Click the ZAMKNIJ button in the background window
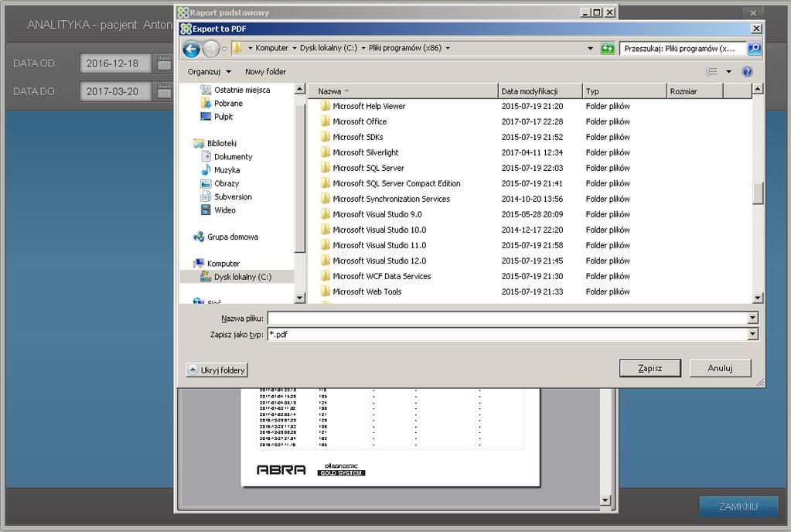The width and height of the screenshot is (791, 532). pos(738,506)
